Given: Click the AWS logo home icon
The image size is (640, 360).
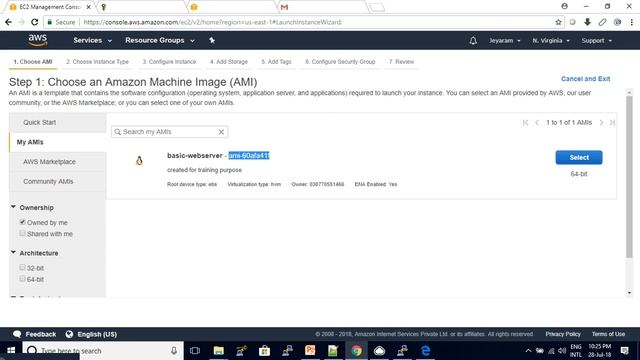Looking at the screenshot, I should click(38, 40).
